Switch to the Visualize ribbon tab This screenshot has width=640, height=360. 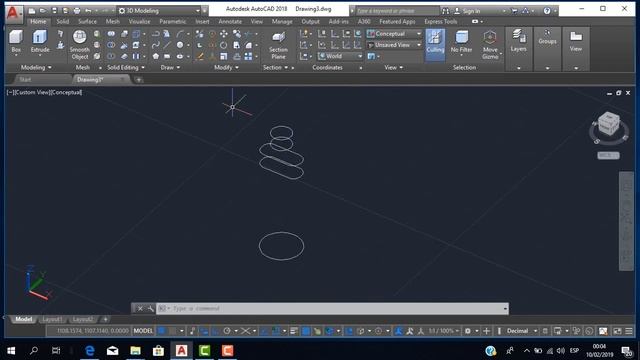pos(140,21)
